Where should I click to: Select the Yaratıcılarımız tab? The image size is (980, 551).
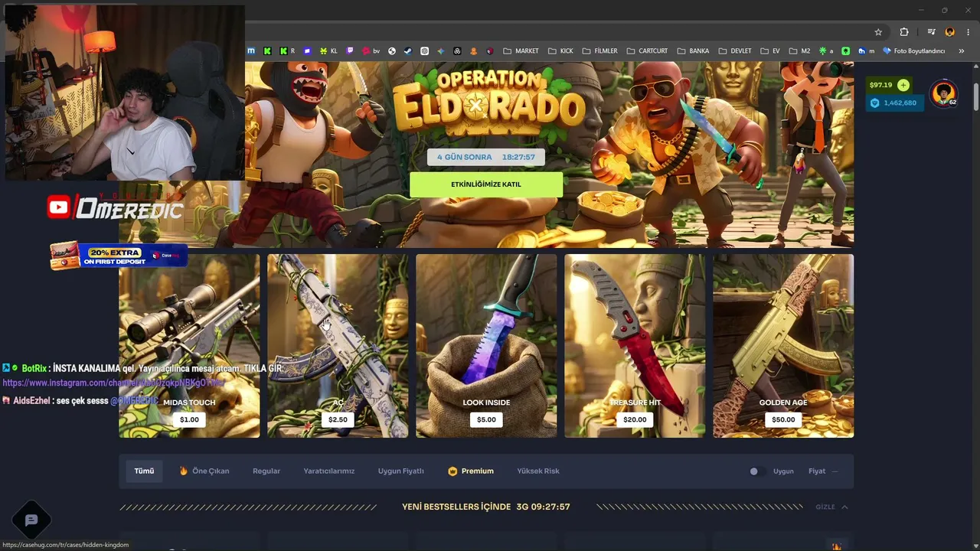pos(329,471)
